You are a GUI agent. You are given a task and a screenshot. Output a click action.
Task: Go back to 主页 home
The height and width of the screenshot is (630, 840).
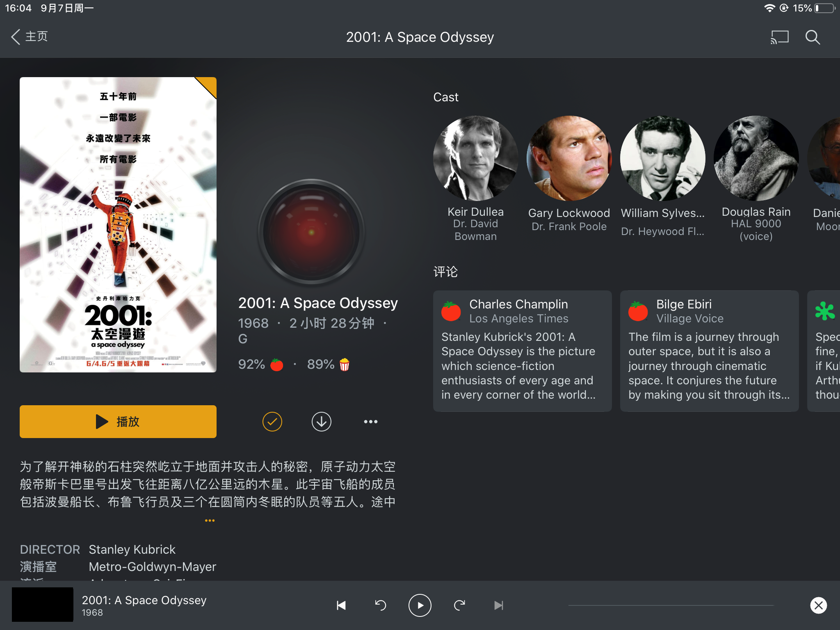pyautogui.click(x=30, y=37)
